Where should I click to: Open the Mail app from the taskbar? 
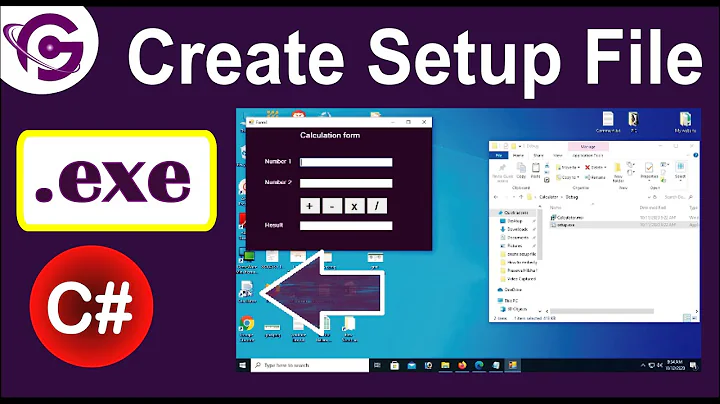click(411, 365)
